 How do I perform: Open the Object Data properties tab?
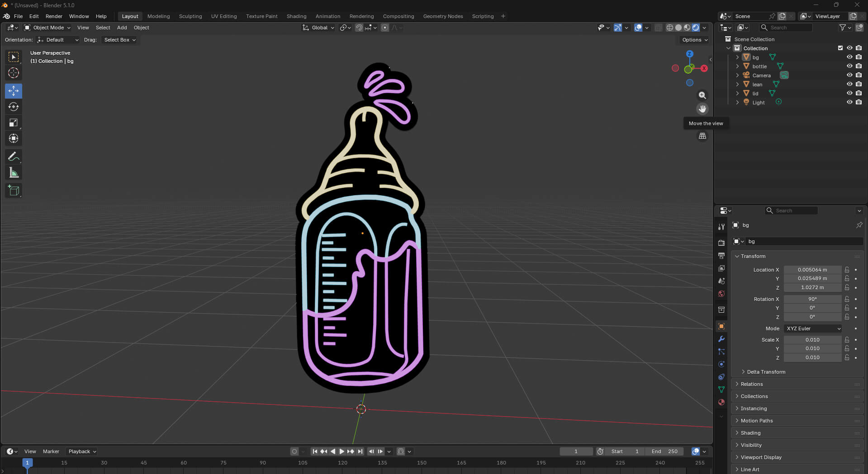721,390
